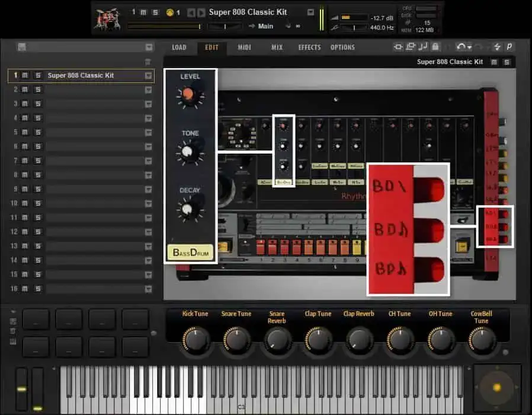The image size is (532, 415).
Task: Click the Clap Reverb macro knob
Action: click(x=359, y=340)
